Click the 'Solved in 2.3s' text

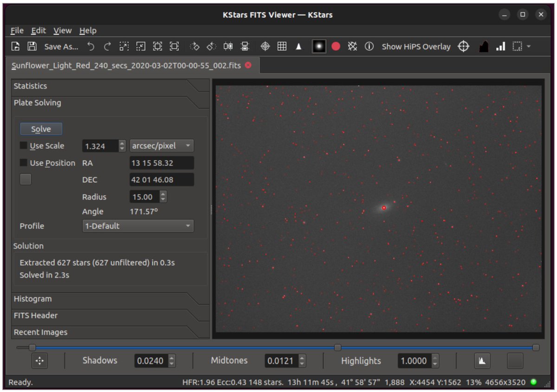pyautogui.click(x=45, y=275)
